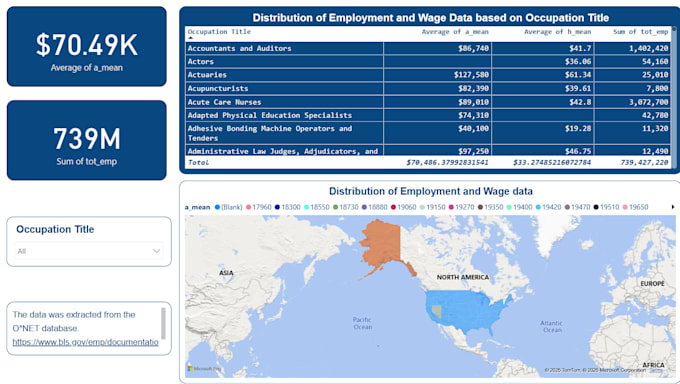This screenshot has height=384, width=680.
Task: Click the 18880 legend color dot
Action: tap(364, 207)
